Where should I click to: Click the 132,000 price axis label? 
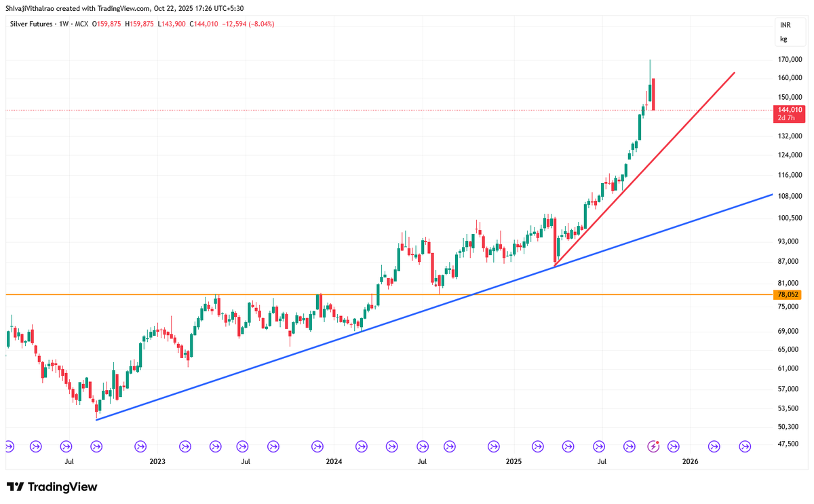tap(790, 136)
